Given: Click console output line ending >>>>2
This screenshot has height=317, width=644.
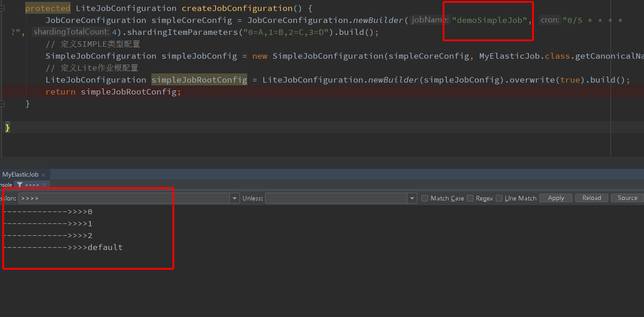Looking at the screenshot, I should [47, 235].
